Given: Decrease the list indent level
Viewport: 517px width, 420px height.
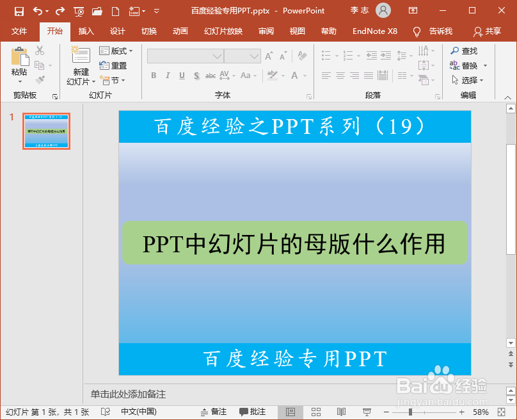Looking at the screenshot, I should pyautogui.click(x=372, y=55).
